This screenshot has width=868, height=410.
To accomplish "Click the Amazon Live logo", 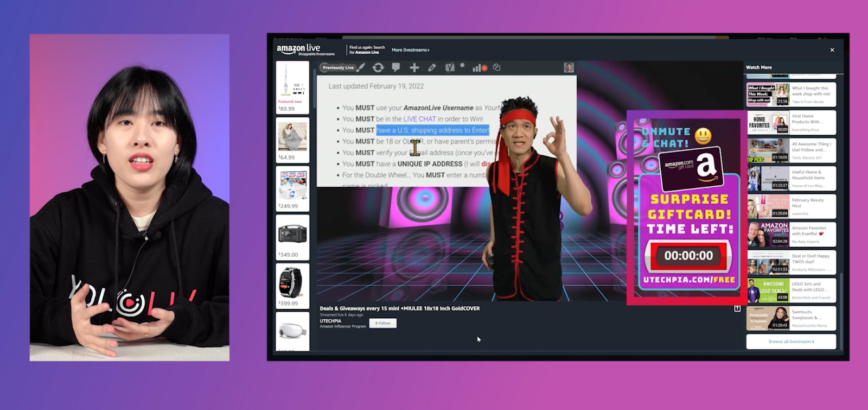I will (305, 49).
